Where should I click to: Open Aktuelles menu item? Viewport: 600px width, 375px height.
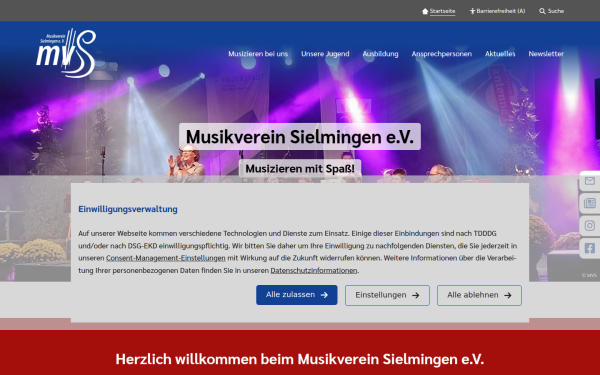click(x=500, y=54)
